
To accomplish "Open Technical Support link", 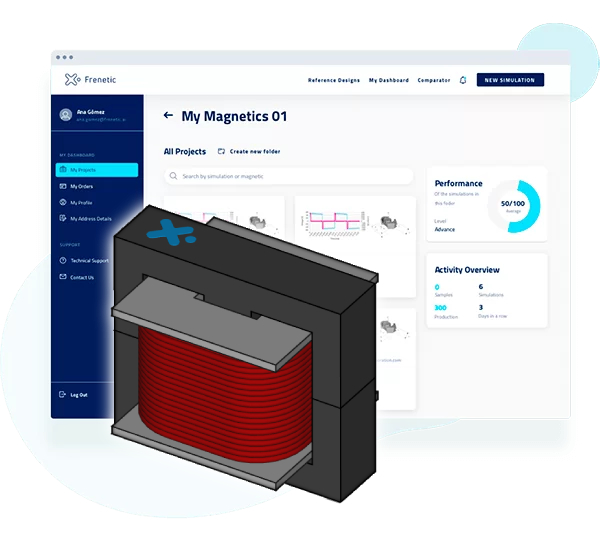I will (90, 261).
